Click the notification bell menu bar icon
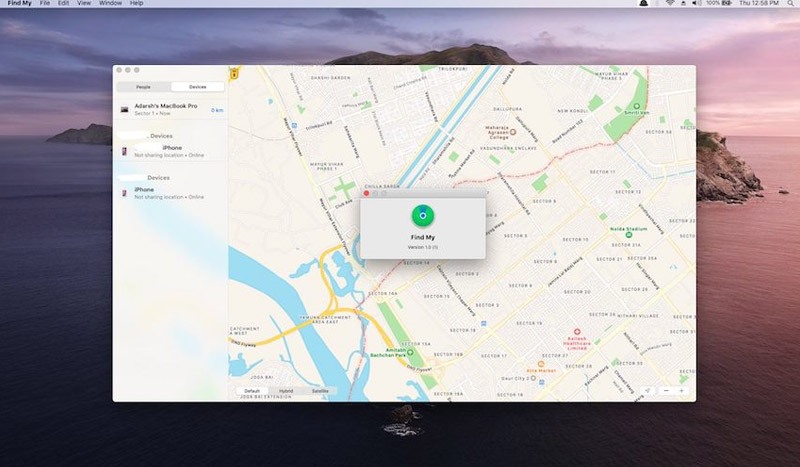Viewport: 800px width, 467px height. 644,3
